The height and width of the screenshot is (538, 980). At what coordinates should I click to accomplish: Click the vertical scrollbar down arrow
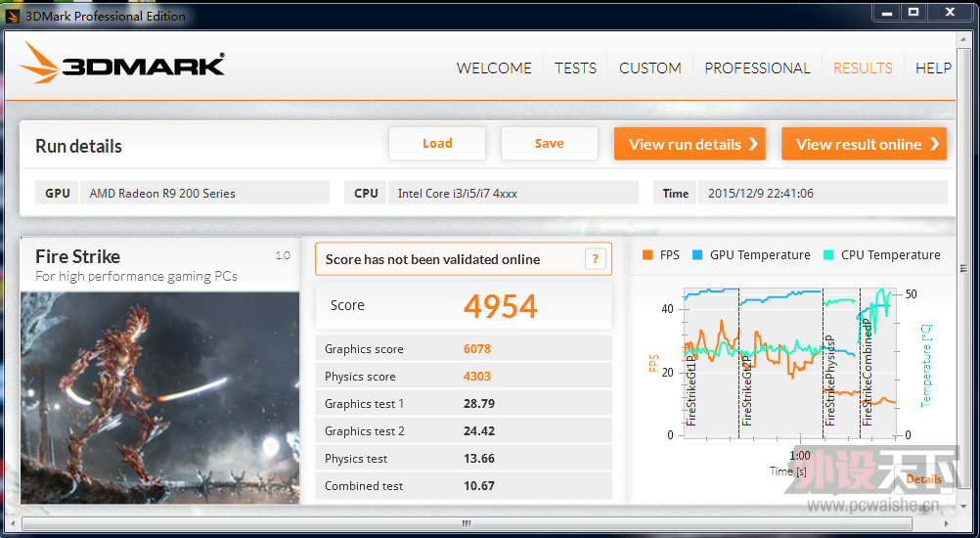(963, 509)
